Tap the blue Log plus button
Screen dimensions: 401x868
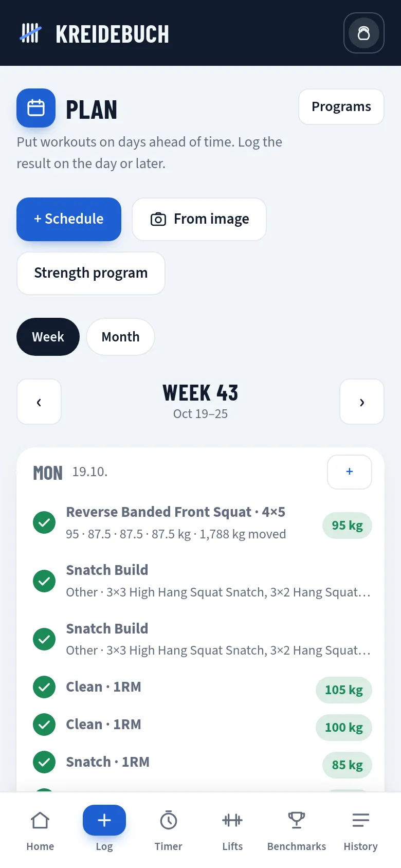[104, 820]
